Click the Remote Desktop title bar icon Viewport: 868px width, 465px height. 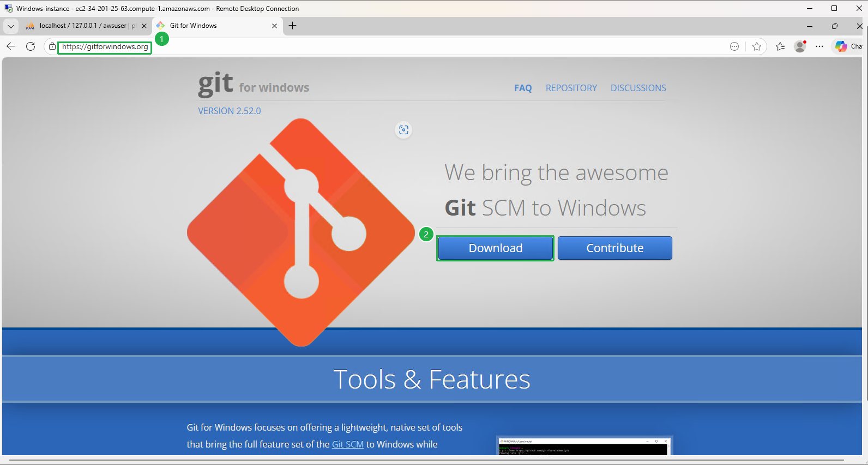pyautogui.click(x=9, y=8)
